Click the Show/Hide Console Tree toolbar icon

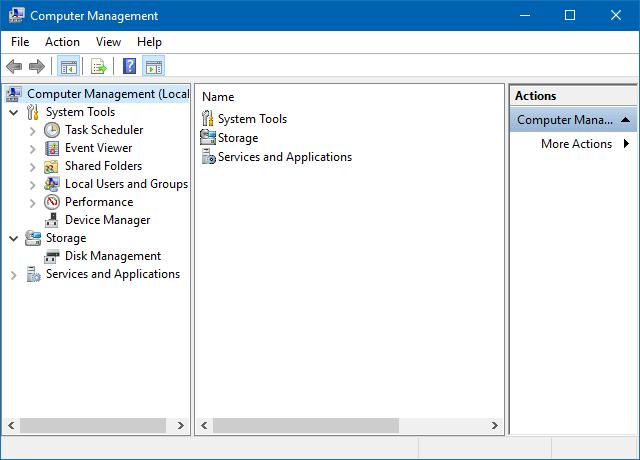point(69,67)
